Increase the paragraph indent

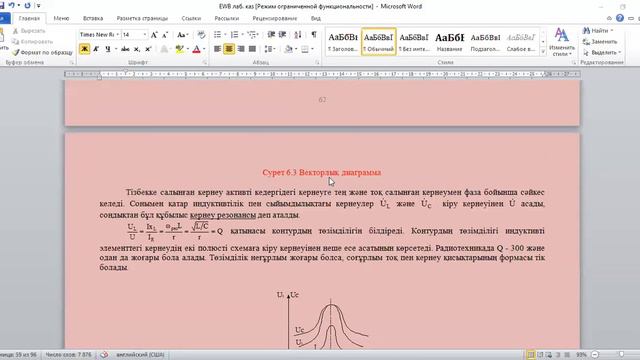click(282, 35)
